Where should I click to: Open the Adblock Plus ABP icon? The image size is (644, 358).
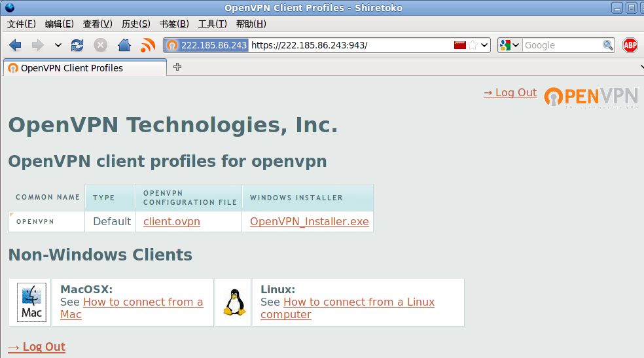(x=630, y=45)
